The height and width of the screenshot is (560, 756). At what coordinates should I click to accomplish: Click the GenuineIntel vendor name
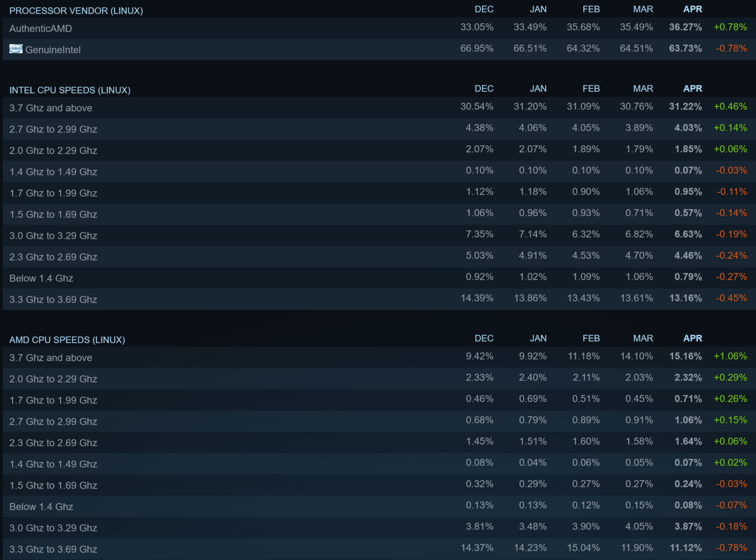click(53, 50)
